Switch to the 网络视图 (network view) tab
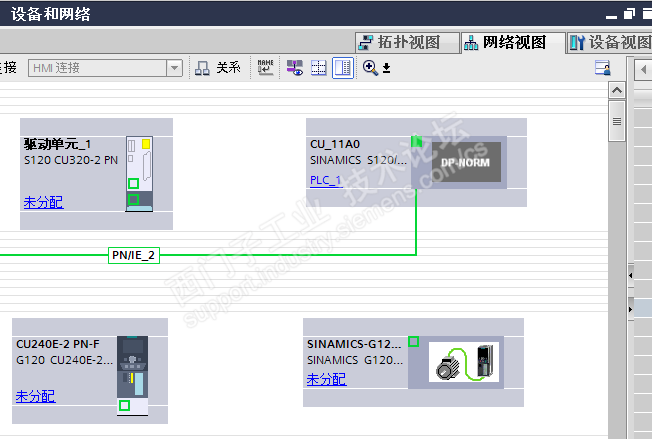The width and height of the screenshot is (652, 439). click(x=514, y=43)
